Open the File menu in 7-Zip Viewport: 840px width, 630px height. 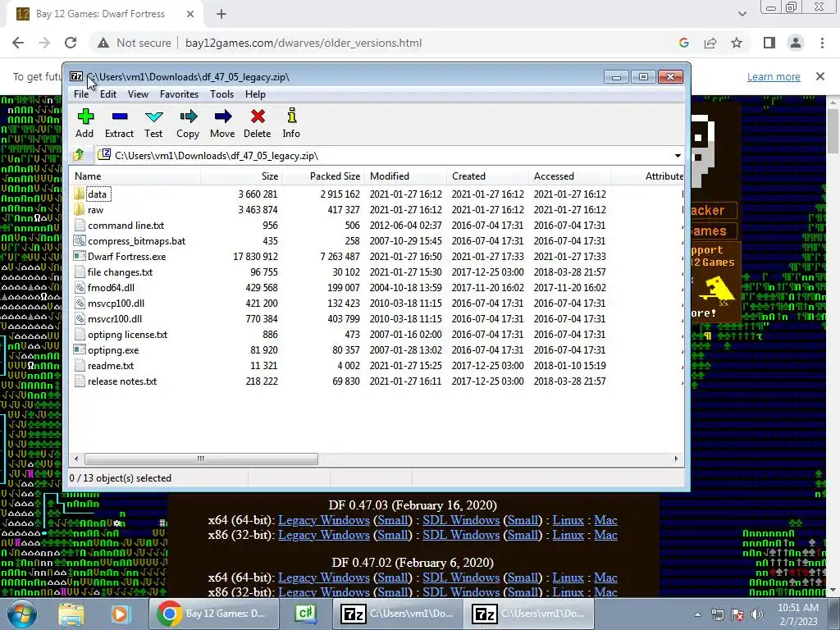(81, 94)
